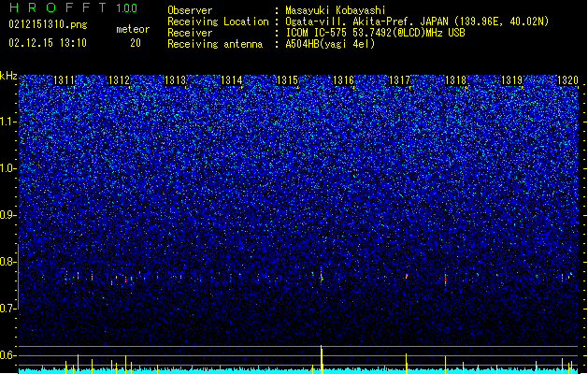Click the yellow intensity spike after 1317

click(x=406, y=363)
